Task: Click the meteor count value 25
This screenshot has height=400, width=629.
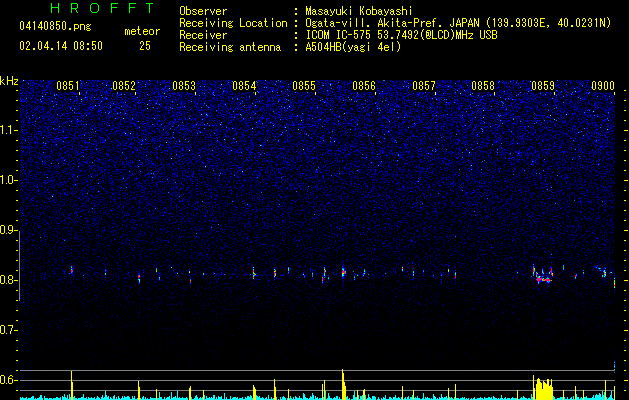Action: [145, 46]
